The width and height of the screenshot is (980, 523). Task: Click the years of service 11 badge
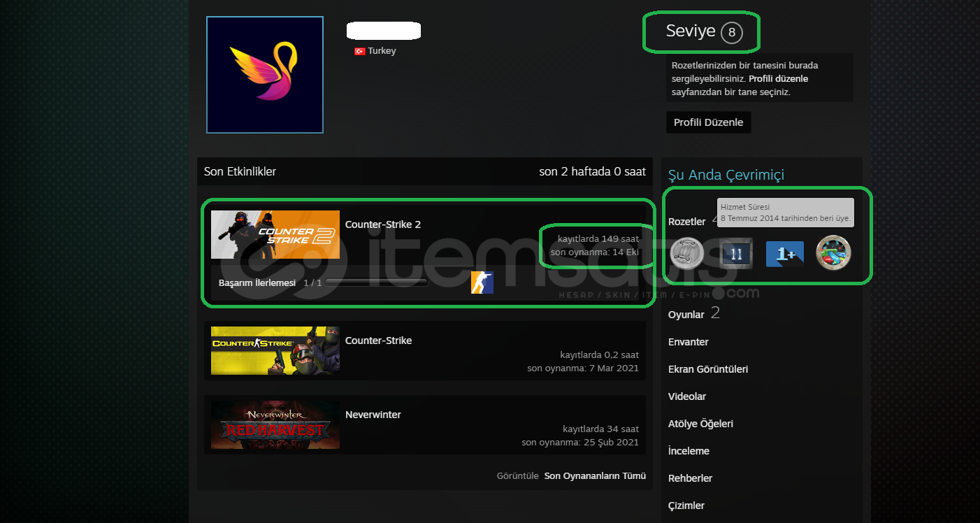click(x=736, y=254)
